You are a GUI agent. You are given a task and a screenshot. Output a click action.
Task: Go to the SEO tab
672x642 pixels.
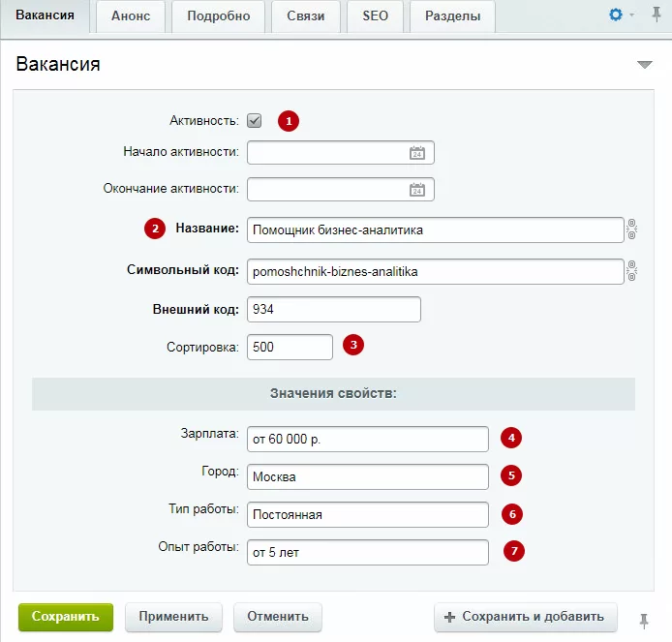[375, 16]
